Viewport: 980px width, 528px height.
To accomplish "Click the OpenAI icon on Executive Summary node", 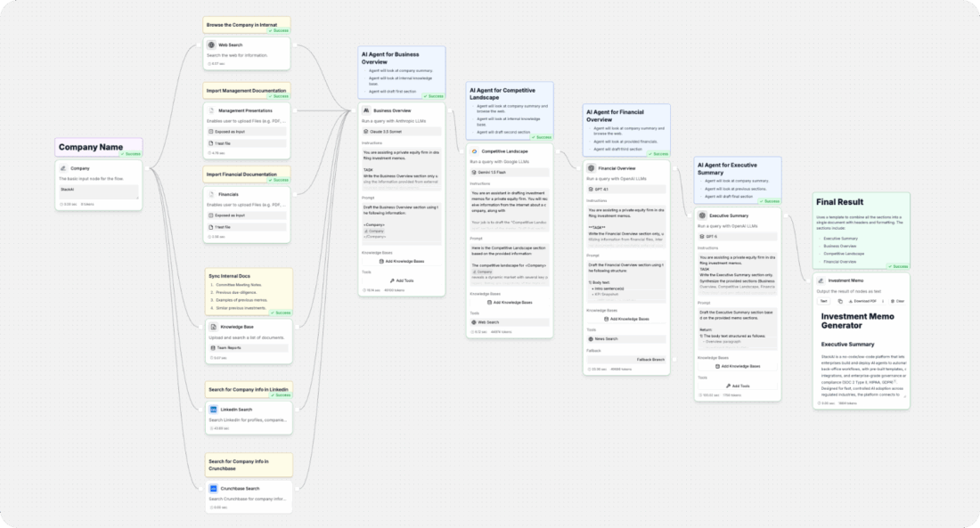I will [x=702, y=215].
